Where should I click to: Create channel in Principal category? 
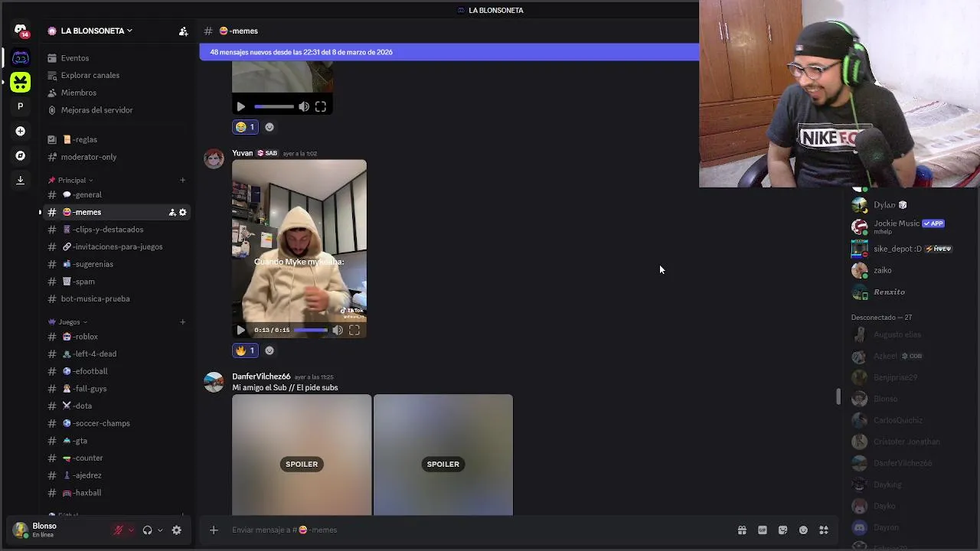182,180
